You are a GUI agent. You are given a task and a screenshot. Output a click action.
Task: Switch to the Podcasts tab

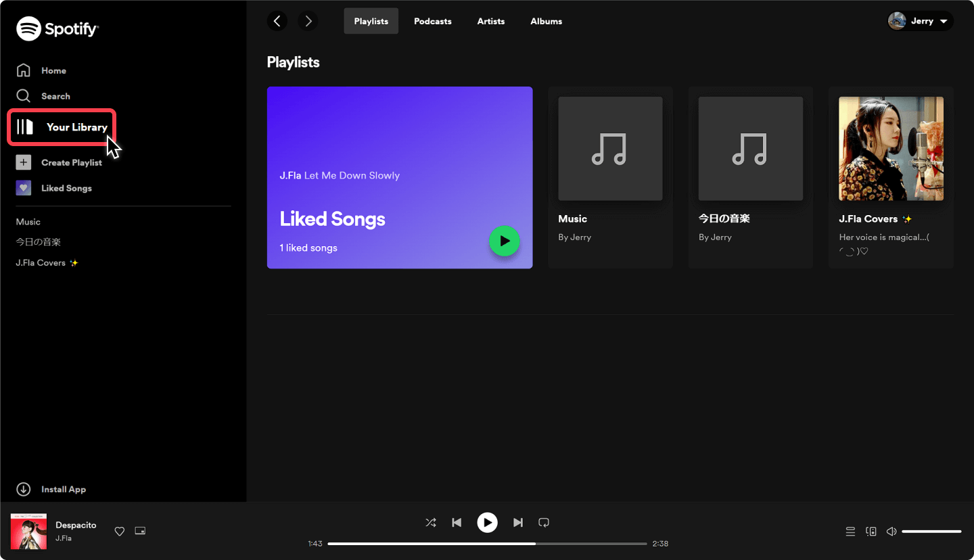tap(433, 21)
